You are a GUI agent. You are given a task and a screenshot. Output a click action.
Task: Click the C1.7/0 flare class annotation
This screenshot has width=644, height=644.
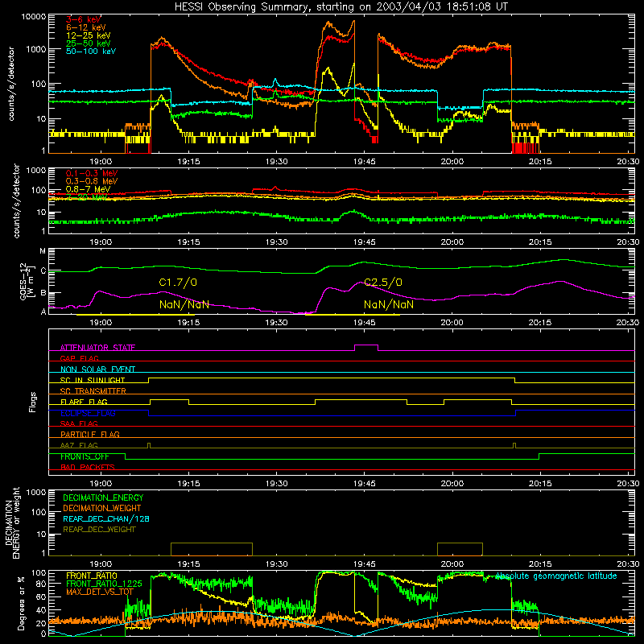point(178,283)
